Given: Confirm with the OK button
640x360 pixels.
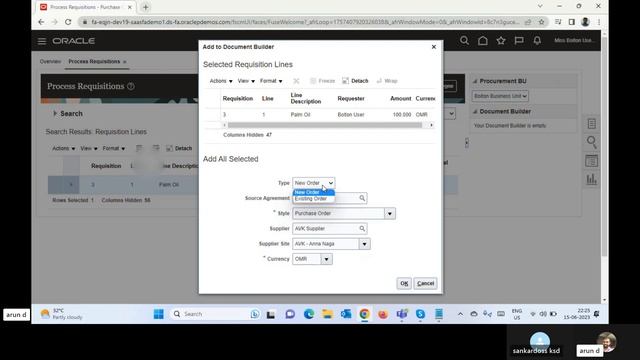Looking at the screenshot, I should pyautogui.click(x=404, y=283).
